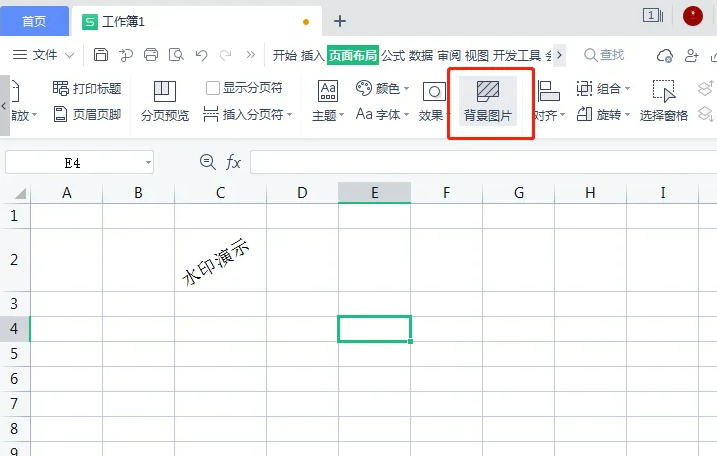Image resolution: width=717 pixels, height=456 pixels.
Task: Switch to the 开始 ribbon tab
Action: click(284, 55)
